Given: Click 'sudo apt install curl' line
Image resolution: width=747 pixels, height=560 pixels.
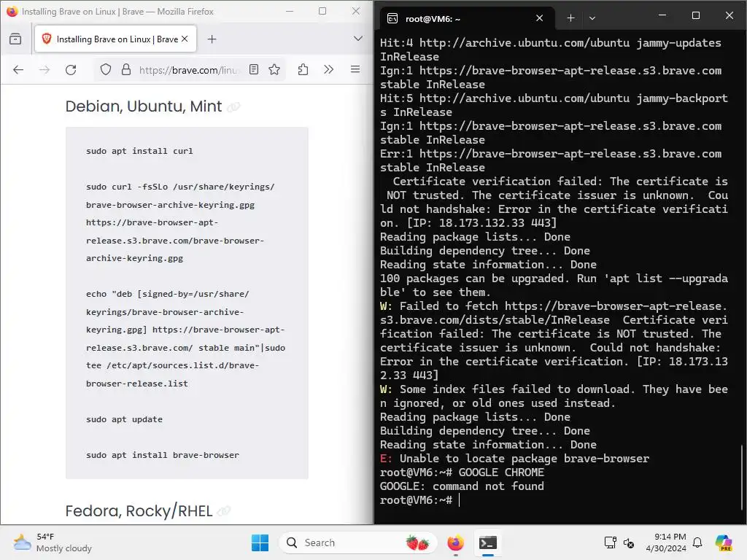Looking at the screenshot, I should (139, 151).
